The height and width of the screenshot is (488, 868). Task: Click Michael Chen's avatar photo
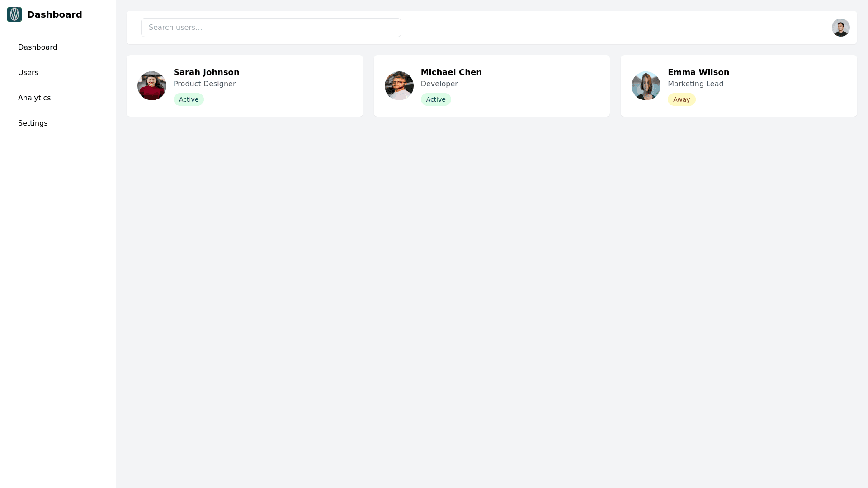399,86
